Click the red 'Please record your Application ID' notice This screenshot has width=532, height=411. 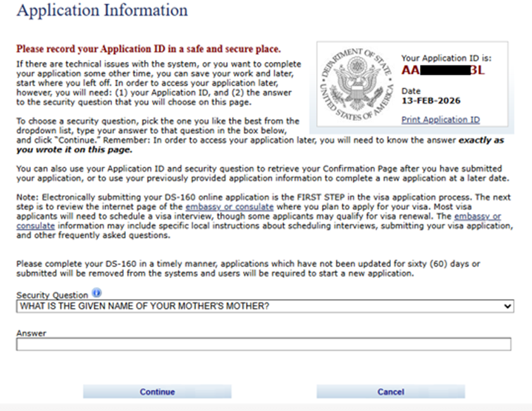[149, 49]
